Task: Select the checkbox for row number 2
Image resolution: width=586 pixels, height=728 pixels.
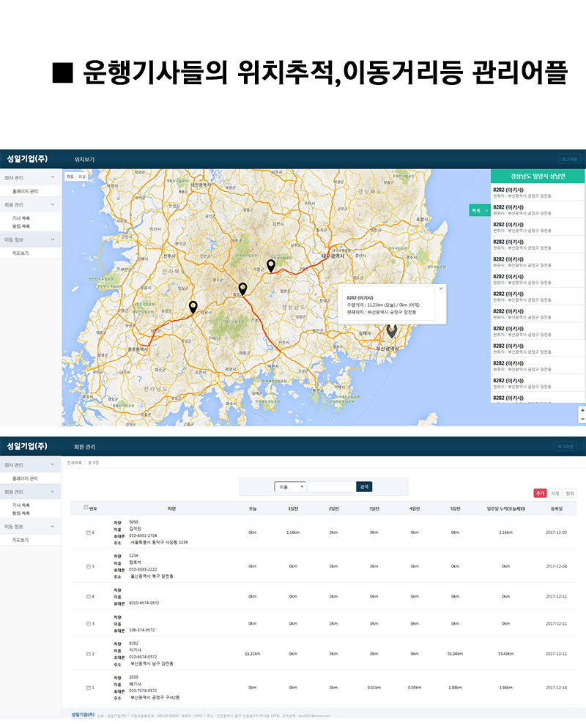Action: (x=89, y=653)
